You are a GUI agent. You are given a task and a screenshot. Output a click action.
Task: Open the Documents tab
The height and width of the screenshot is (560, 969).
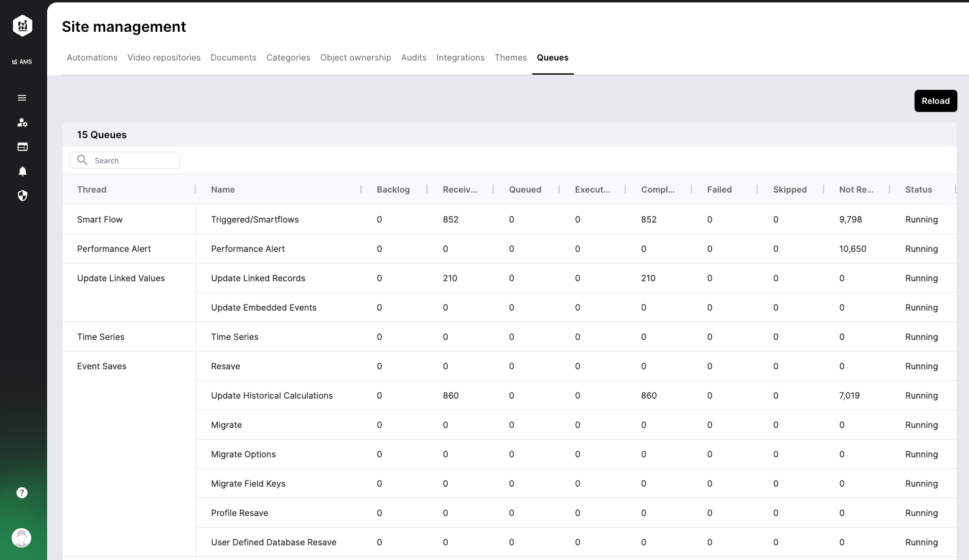233,57
